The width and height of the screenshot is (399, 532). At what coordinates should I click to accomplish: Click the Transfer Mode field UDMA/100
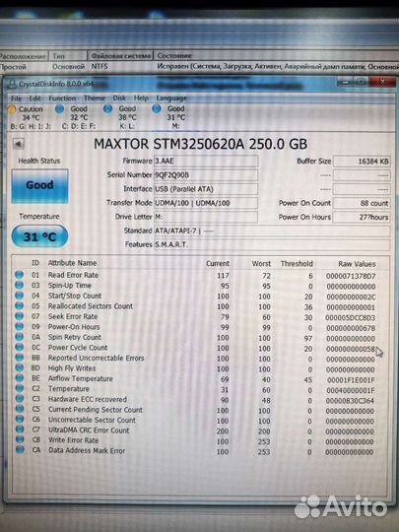click(x=206, y=203)
